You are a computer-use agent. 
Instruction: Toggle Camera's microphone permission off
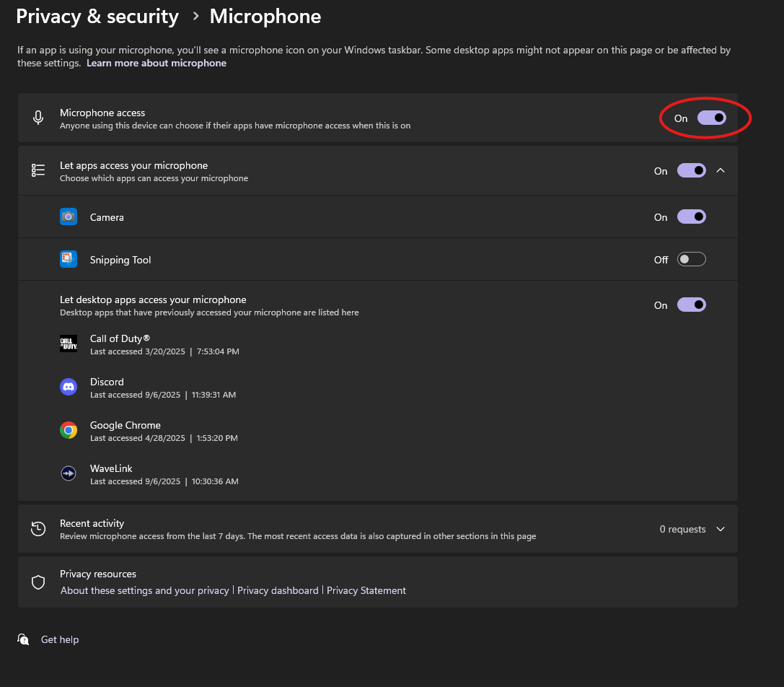[691, 216]
